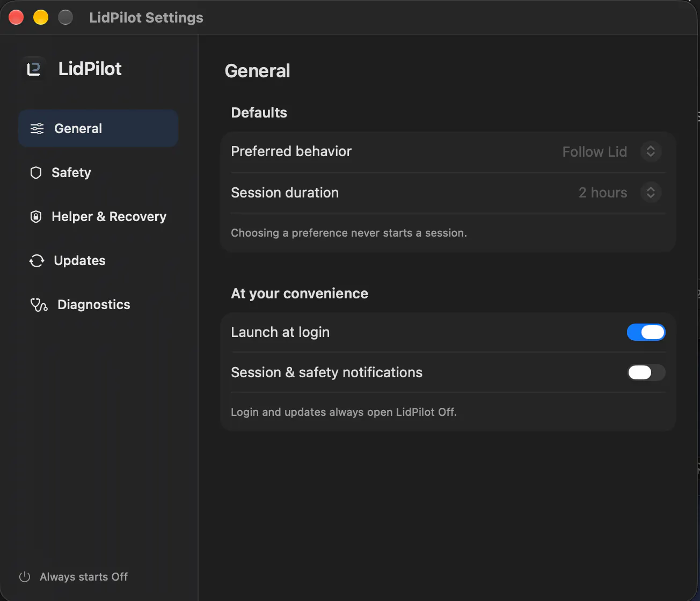Click the Launch at login label
The image size is (700, 601).
coord(280,332)
